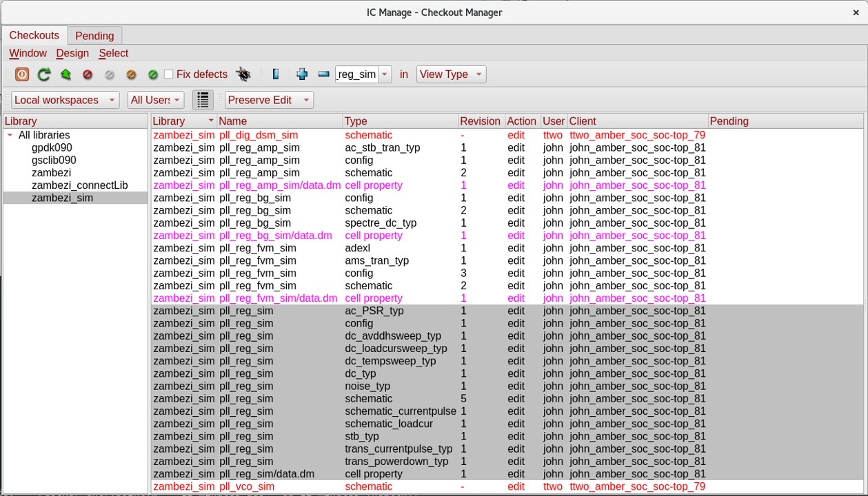This screenshot has width=868, height=496.
Task: Collapse the All libraries tree node
Action: 10,136
